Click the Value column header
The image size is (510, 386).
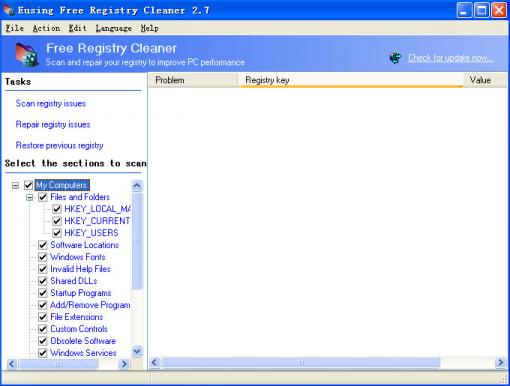tap(486, 80)
